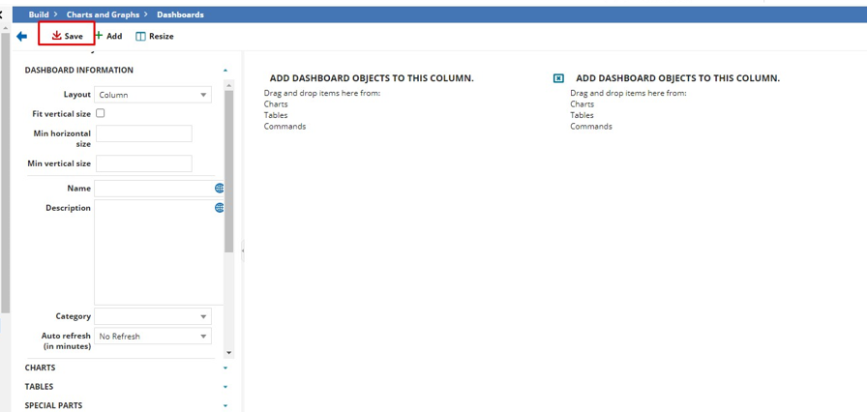Open the Category dropdown

(153, 316)
